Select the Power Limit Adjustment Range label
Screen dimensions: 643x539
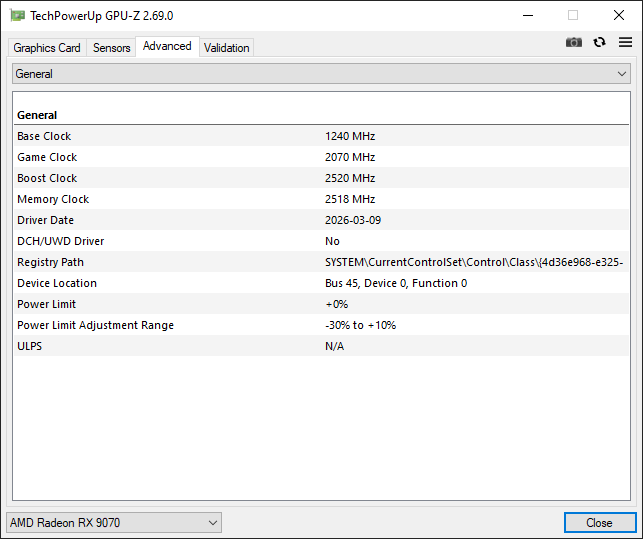96,325
